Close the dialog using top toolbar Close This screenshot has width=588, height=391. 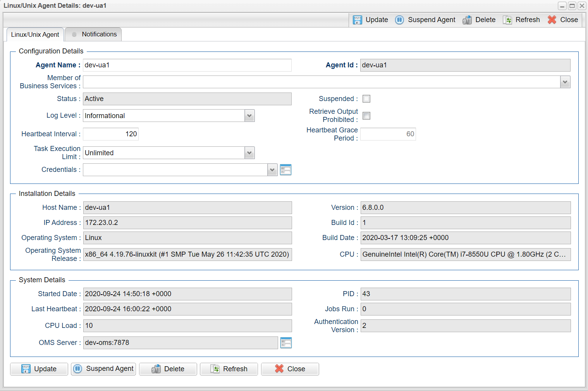pos(563,20)
